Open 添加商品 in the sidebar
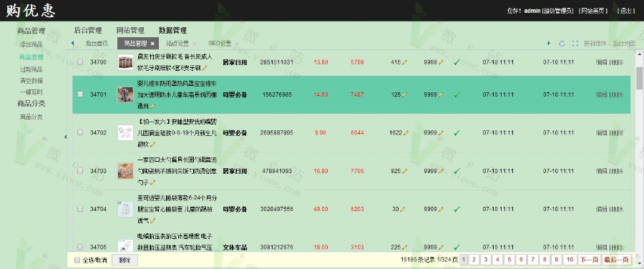644x269 pixels. (31, 44)
